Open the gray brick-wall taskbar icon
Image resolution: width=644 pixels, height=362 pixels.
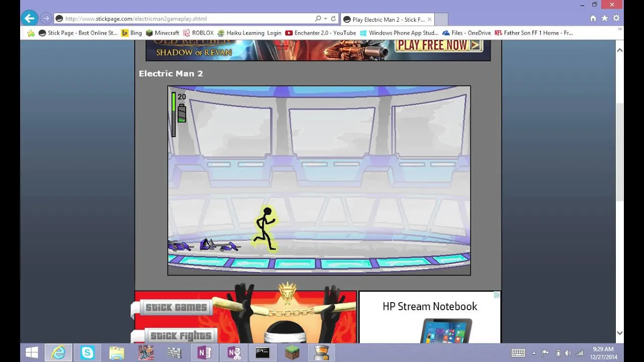tap(175, 352)
